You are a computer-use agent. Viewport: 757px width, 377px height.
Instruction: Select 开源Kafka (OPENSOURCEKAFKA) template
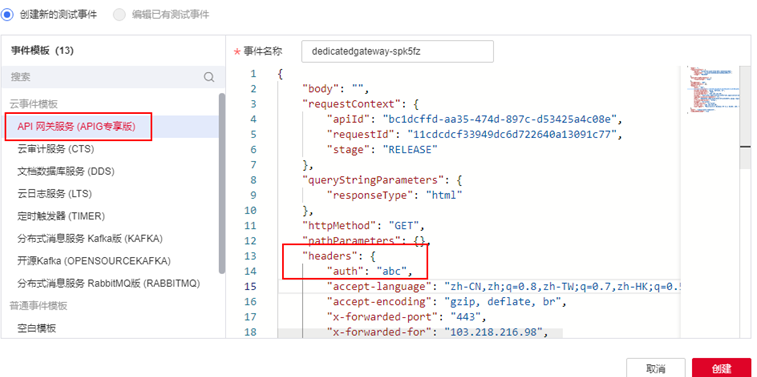94,261
